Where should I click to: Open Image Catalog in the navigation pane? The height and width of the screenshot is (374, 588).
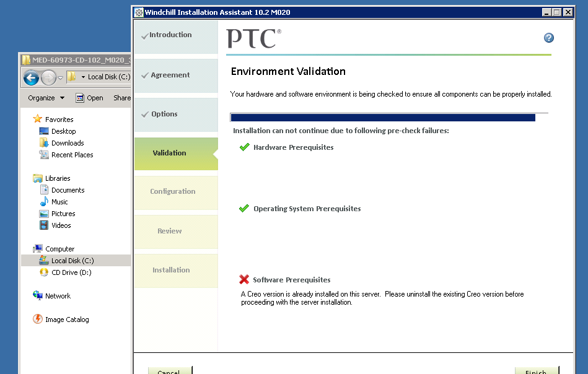[67, 320]
